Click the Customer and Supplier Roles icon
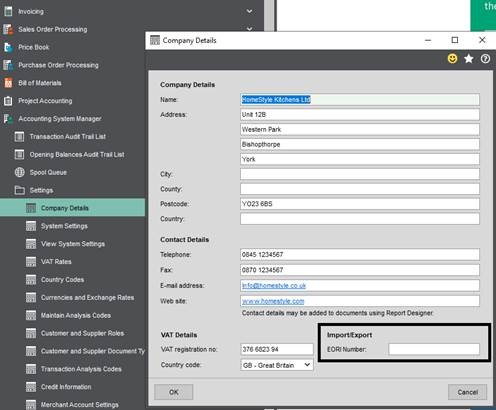 tap(31, 333)
